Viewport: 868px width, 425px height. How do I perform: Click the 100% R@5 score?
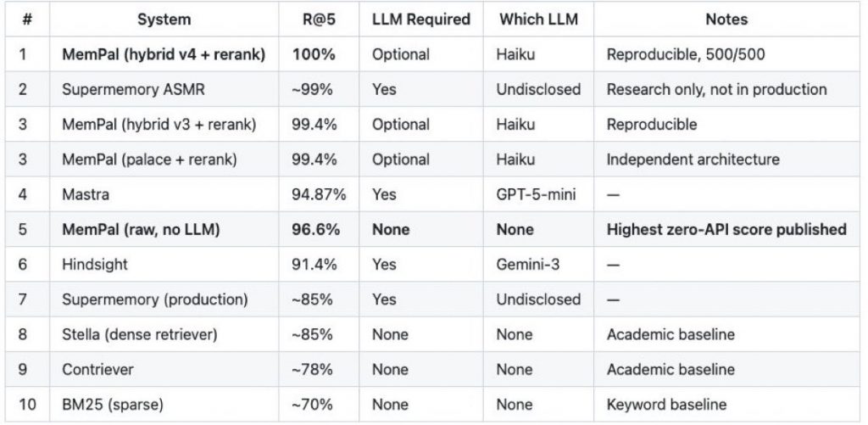pos(314,54)
